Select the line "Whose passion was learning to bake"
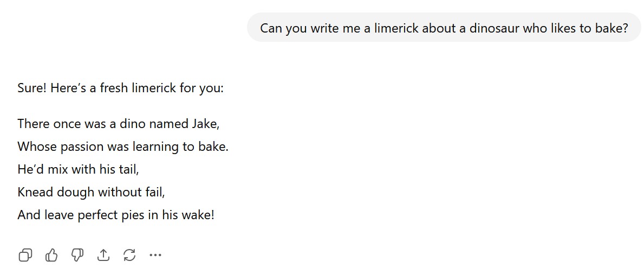This screenshot has height=274, width=644. [122, 146]
